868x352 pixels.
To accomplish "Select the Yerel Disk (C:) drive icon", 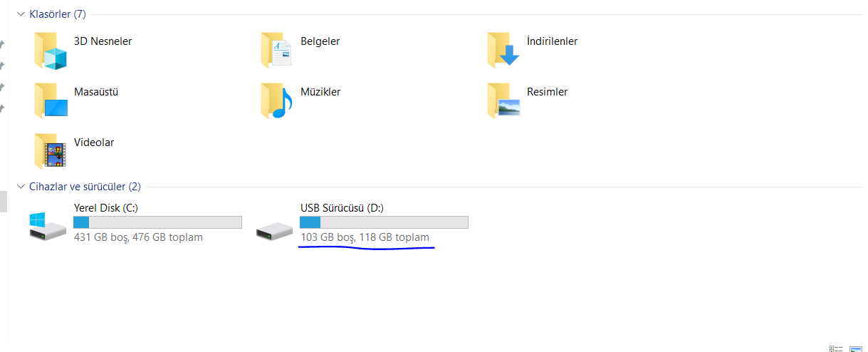I will point(48,225).
